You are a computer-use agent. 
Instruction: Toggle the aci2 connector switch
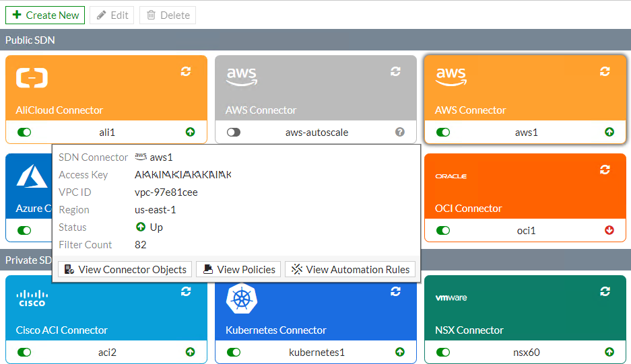[24, 352]
